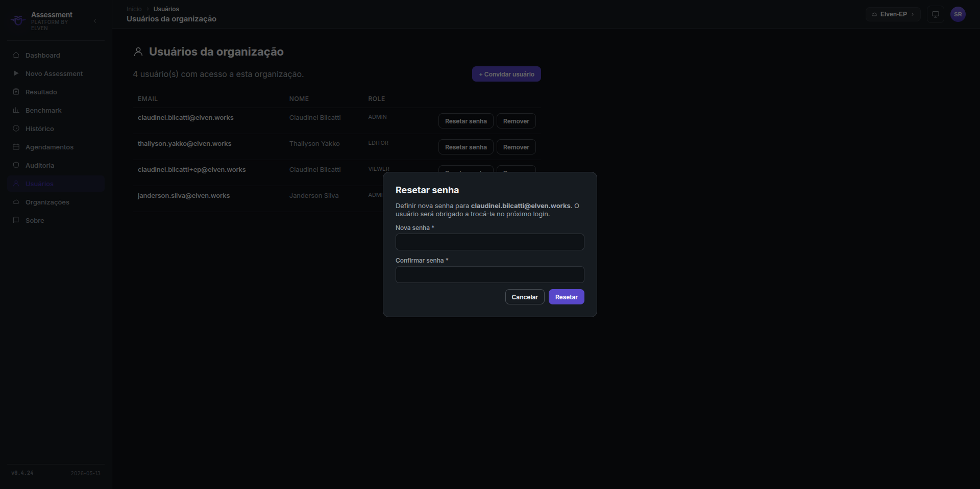Click the Benchmark bar chart icon

(16, 110)
